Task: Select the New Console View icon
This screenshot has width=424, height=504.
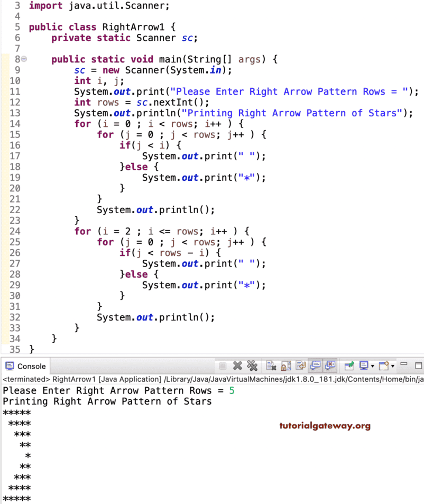Action: coord(383,365)
